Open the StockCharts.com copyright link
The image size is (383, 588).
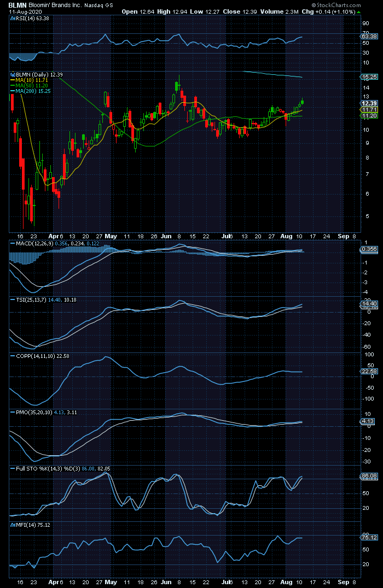[x=336, y=5]
